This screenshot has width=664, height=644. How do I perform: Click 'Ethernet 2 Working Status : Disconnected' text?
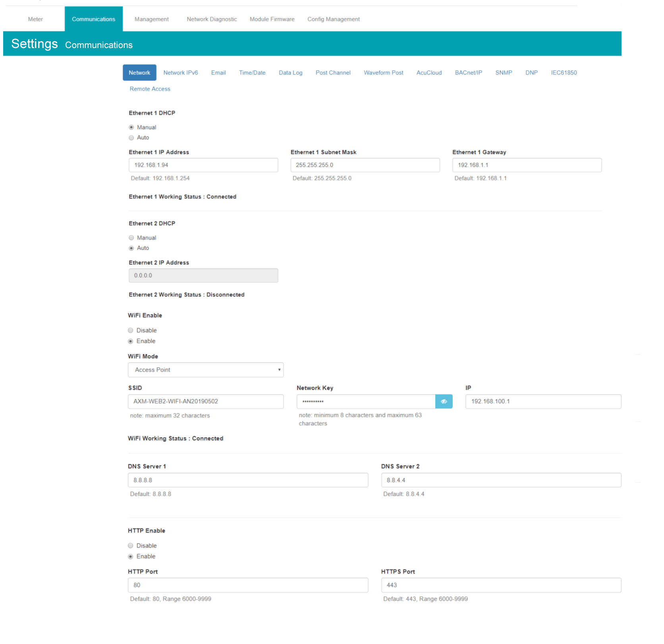[187, 295]
